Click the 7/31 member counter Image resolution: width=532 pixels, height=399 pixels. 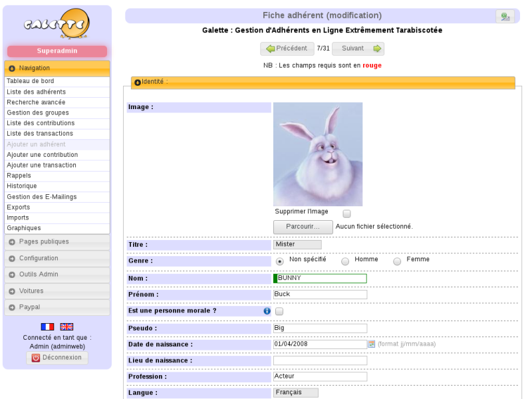click(x=323, y=49)
